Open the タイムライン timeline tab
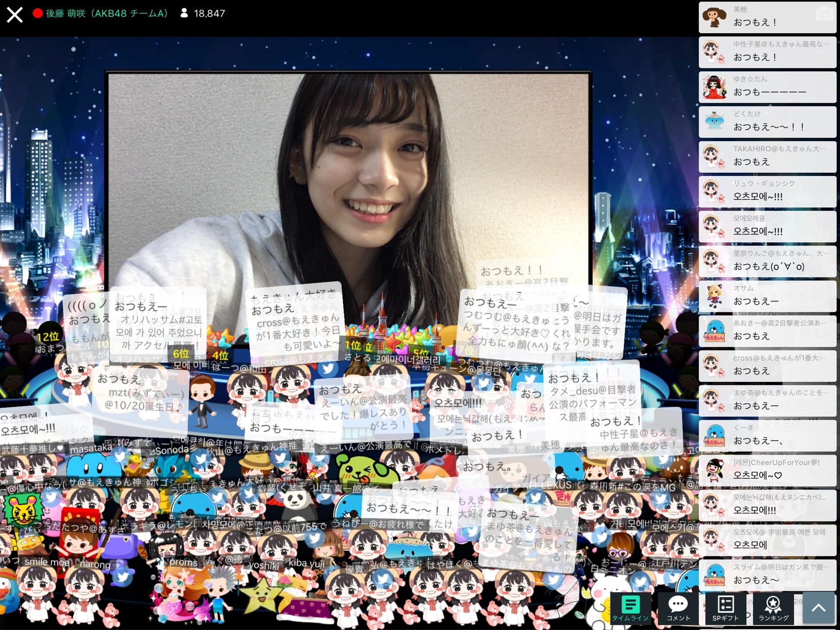The height and width of the screenshot is (630, 840). click(630, 608)
